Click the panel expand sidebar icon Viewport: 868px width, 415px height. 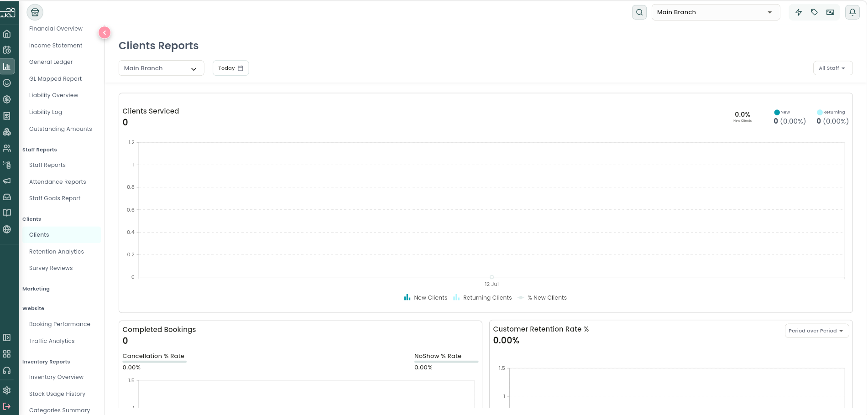click(x=7, y=337)
